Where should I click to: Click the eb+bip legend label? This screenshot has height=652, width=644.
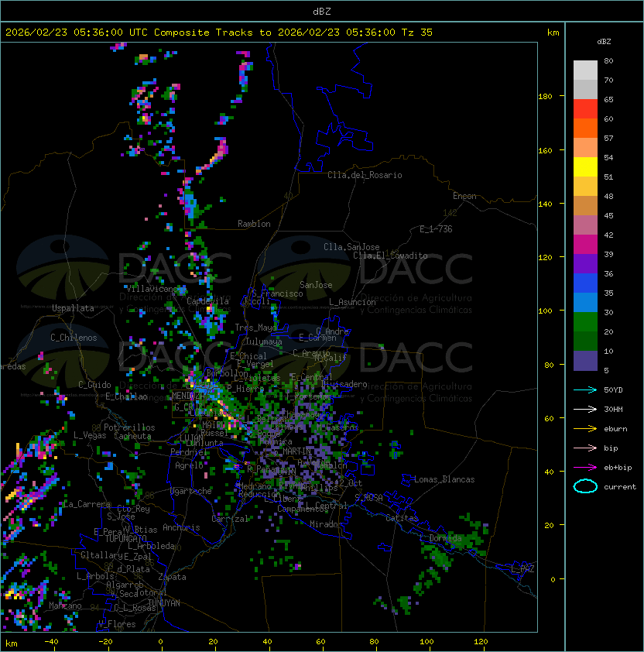(618, 468)
